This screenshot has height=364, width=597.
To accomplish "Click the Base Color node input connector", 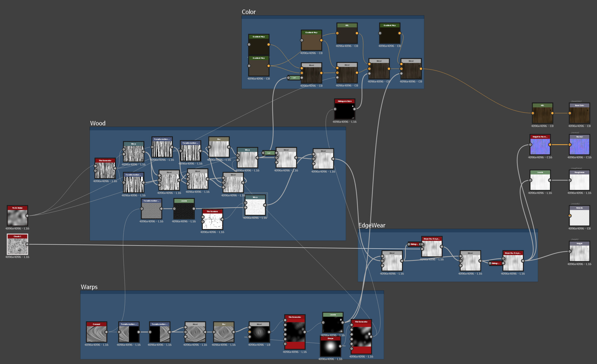I will point(570,113).
